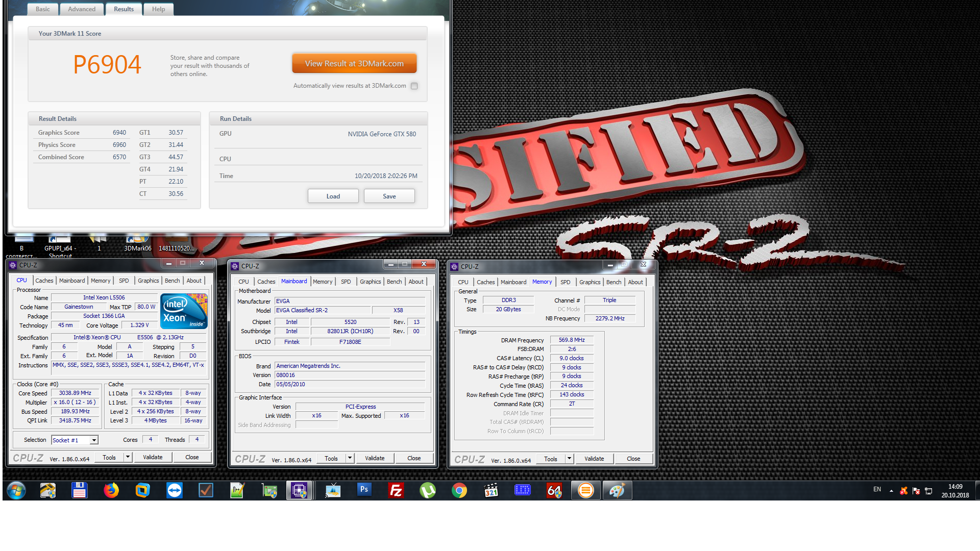The width and height of the screenshot is (980, 551).
Task: Click the P6904 score text
Action: point(107,65)
